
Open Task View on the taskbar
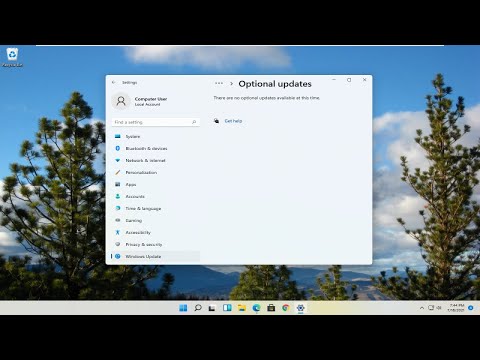click(212, 308)
